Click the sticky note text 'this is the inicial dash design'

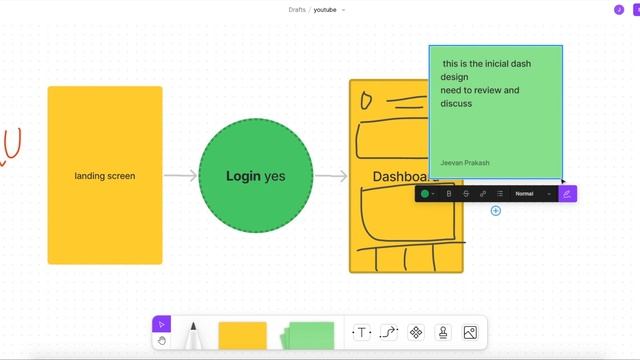coord(486,70)
